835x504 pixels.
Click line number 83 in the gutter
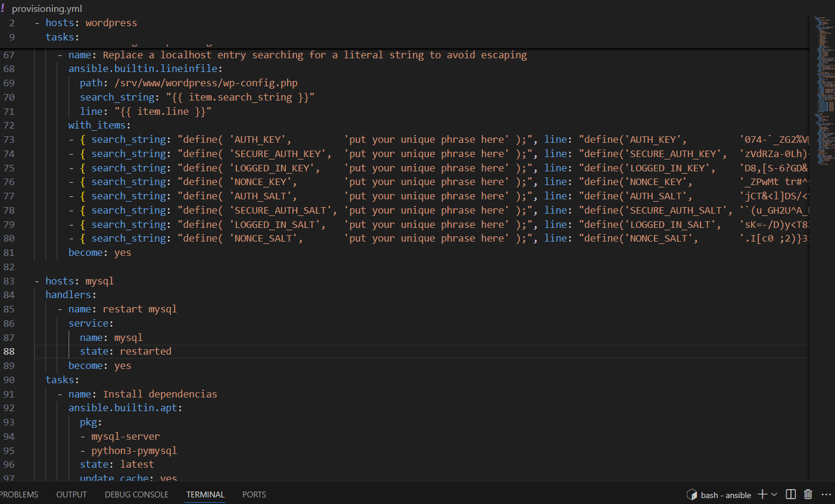coord(9,281)
